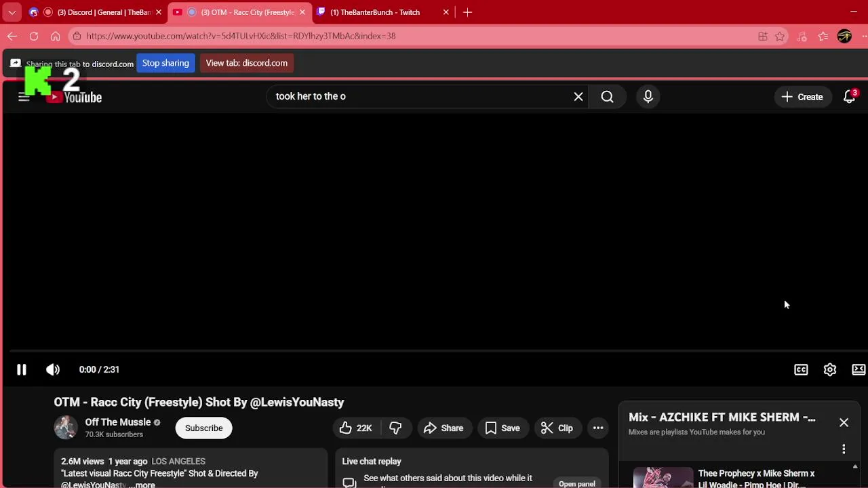868x488 pixels.
Task: Toggle closed captions CC button
Action: 801,369
